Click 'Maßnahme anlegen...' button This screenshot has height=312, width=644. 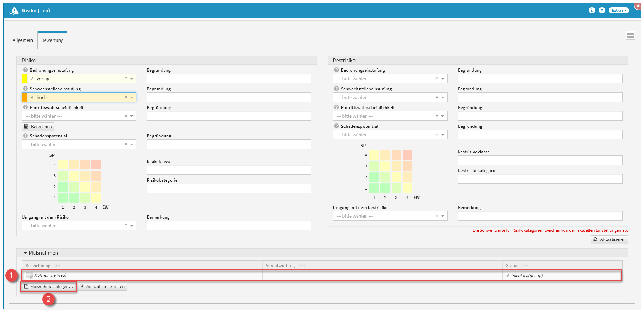pos(49,287)
